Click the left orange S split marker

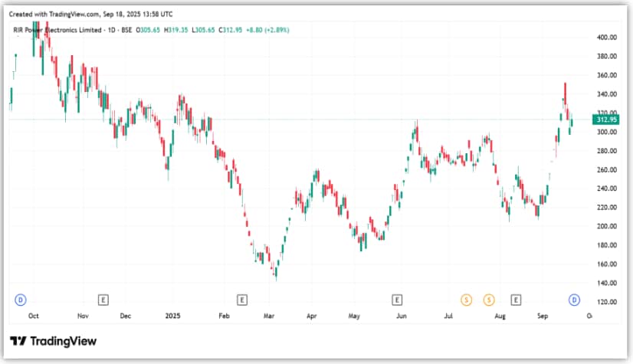[x=465, y=298]
